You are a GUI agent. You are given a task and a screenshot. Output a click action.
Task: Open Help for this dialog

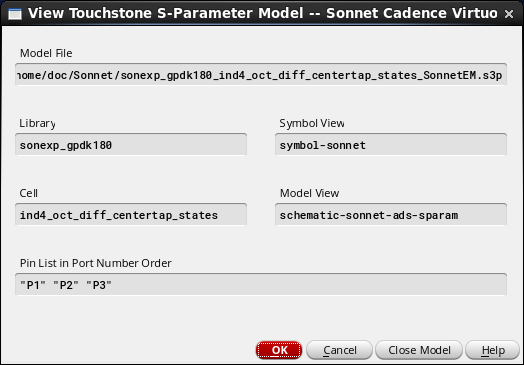[493, 350]
